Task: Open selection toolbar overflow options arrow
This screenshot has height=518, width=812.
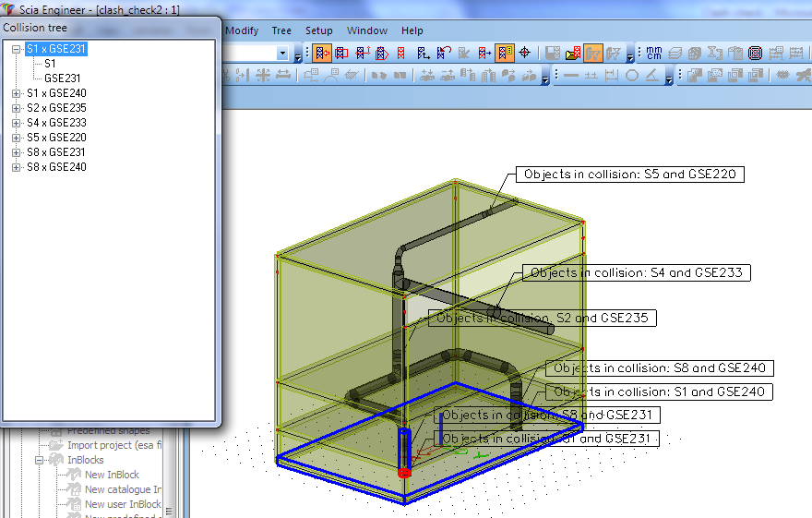Action: click(298, 57)
